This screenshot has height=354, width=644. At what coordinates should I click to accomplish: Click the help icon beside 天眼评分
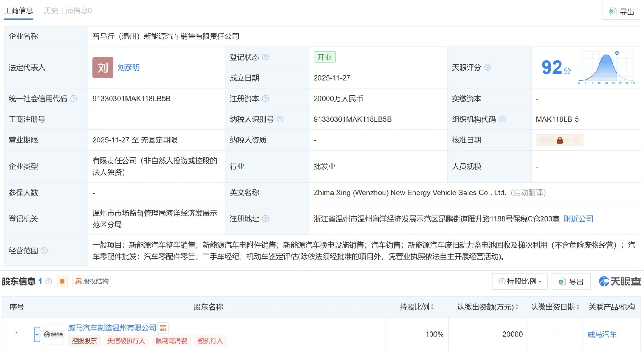[x=488, y=68]
